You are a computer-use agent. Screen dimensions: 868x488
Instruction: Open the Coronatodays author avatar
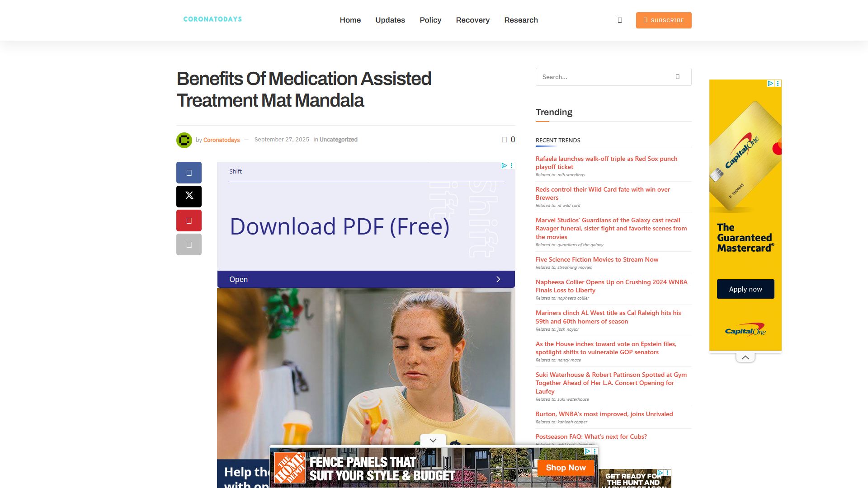(184, 140)
